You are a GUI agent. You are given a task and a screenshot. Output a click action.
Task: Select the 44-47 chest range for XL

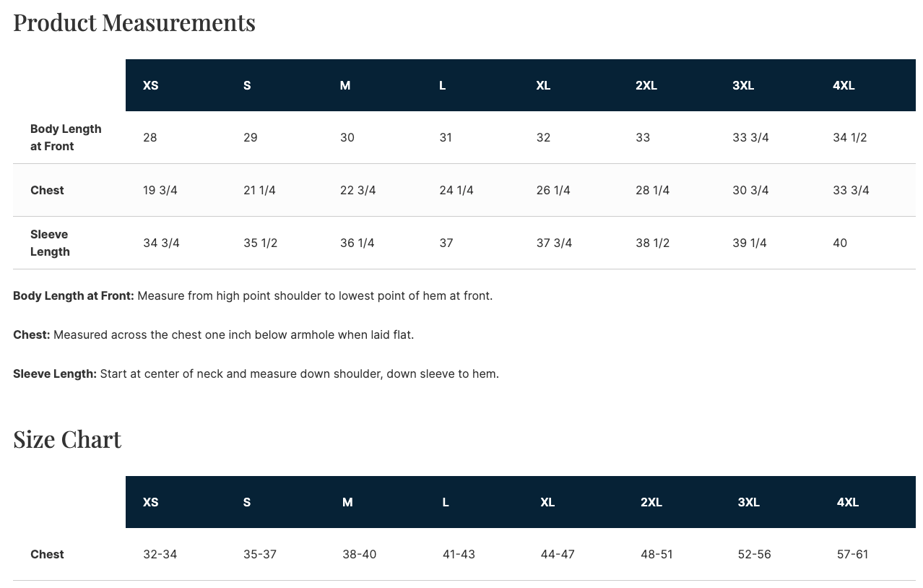(558, 554)
